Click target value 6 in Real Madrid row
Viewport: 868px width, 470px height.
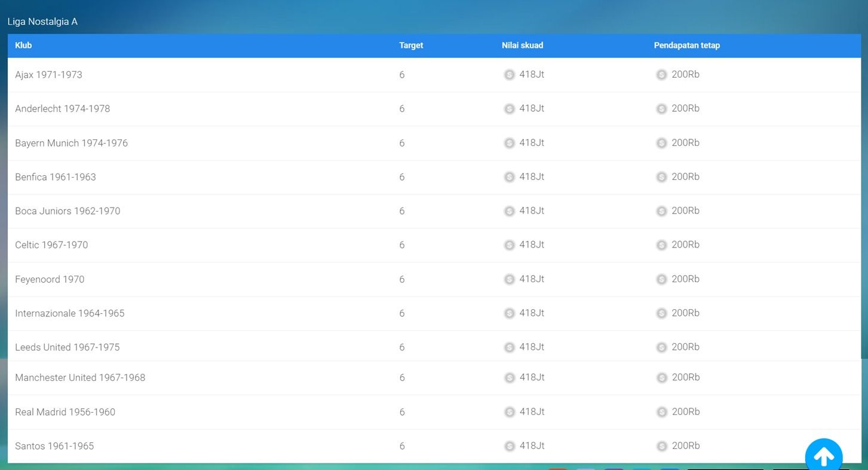pyautogui.click(x=402, y=412)
